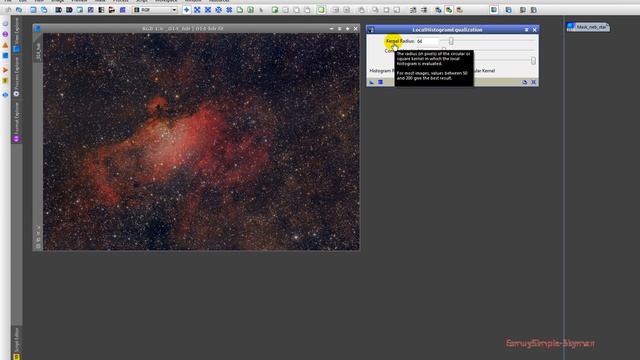This screenshot has width=640, height=360.
Task: Select the highlighted blue crosshair mode tool
Action: [187, 10]
